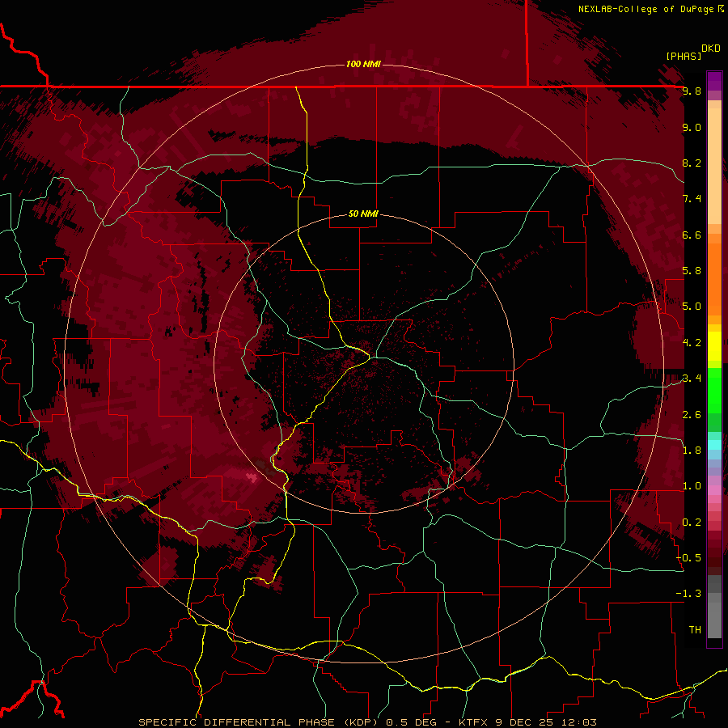Click the 8.2 scale value
Screen dimensions: 728x728
click(692, 163)
